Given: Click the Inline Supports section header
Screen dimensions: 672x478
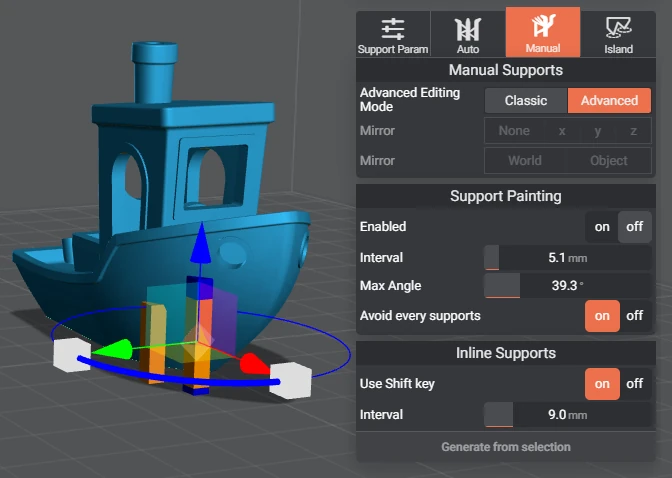Looking at the screenshot, I should click(506, 353).
